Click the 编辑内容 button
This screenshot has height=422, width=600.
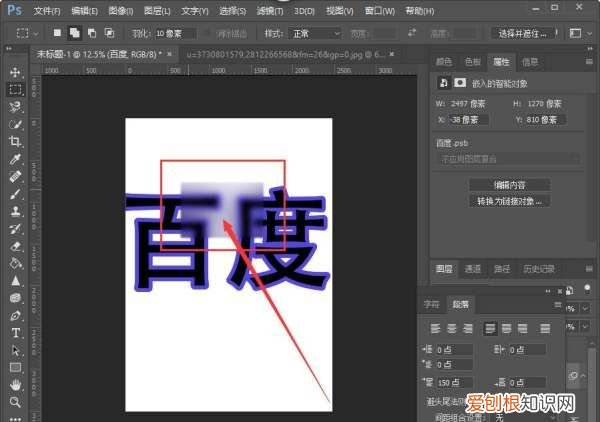click(510, 185)
